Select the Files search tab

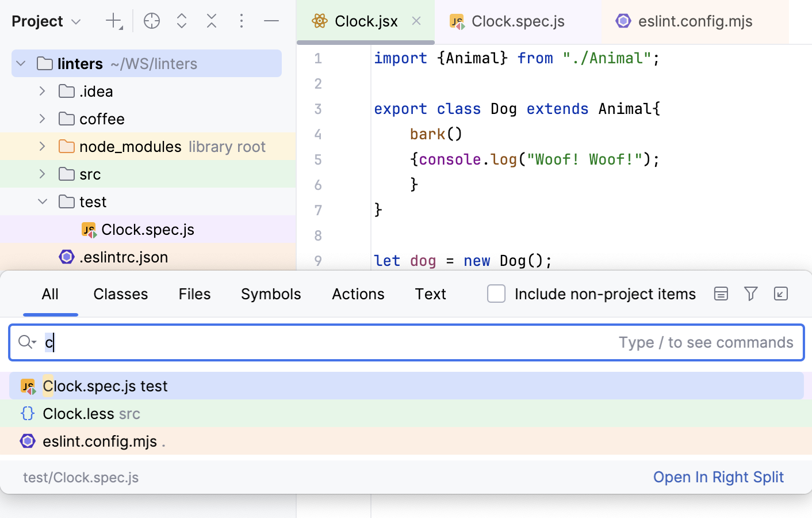click(x=194, y=294)
